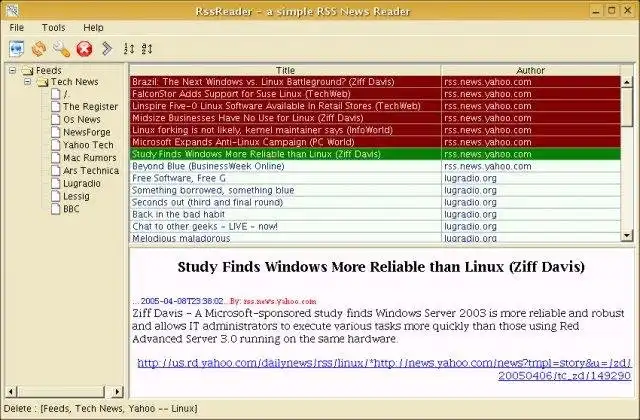Click the 2005-04-08 date in article
The image size is (640, 420).
pyautogui.click(x=182, y=301)
